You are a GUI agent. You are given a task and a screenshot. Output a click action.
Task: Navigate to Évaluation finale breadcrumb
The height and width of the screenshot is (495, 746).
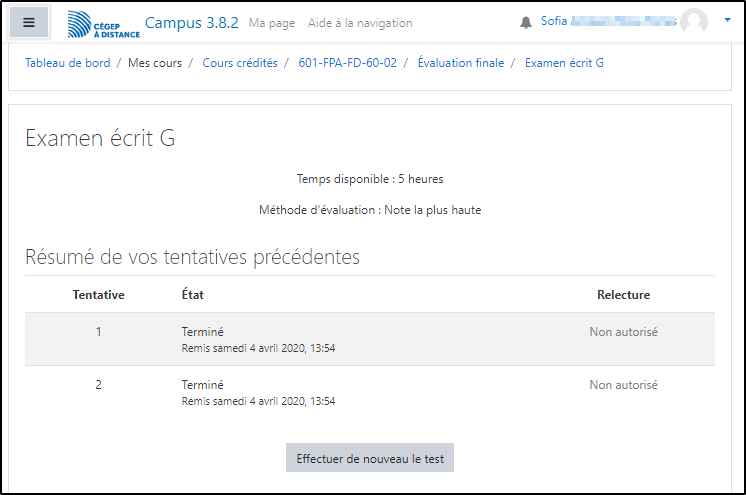click(460, 63)
